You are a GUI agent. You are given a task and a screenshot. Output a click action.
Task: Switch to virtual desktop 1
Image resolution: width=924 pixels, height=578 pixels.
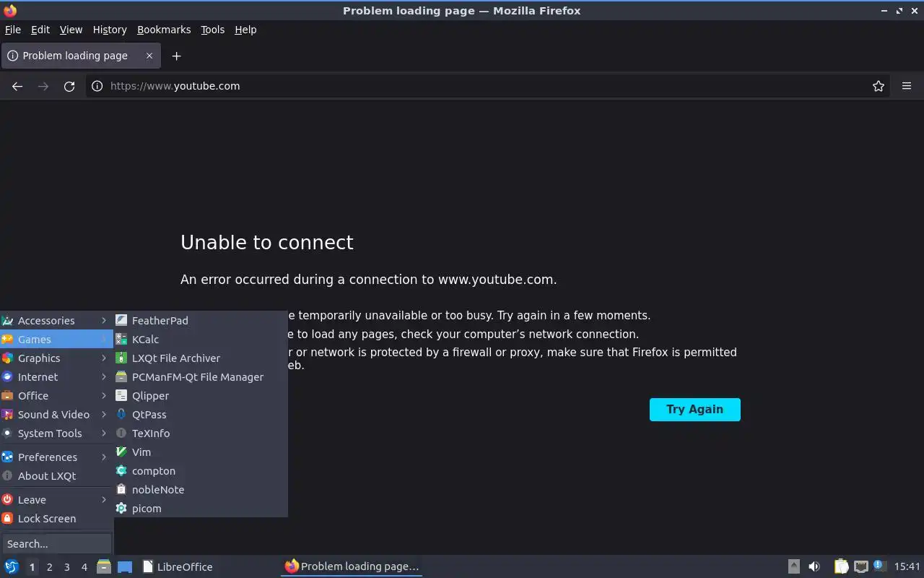pyautogui.click(x=32, y=567)
